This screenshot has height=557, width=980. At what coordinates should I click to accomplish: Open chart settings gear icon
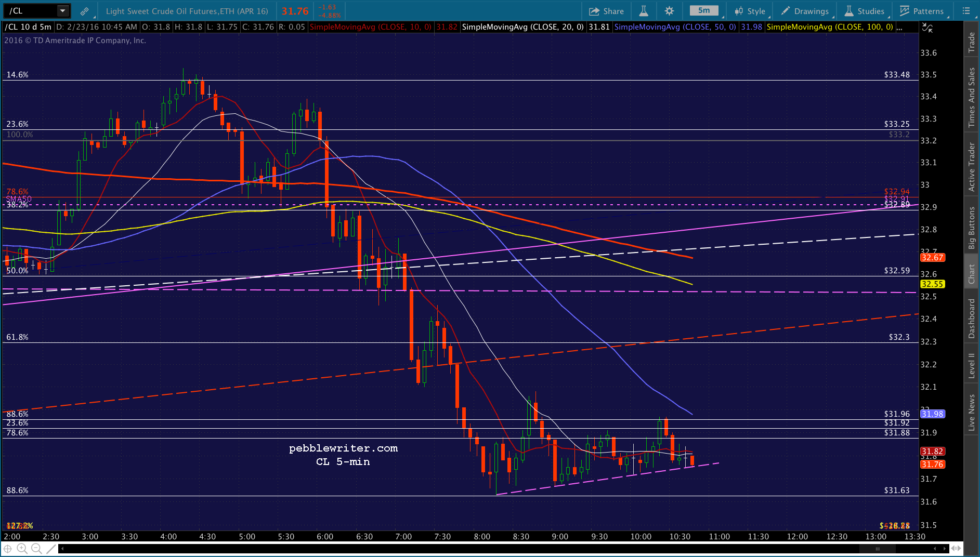(669, 11)
